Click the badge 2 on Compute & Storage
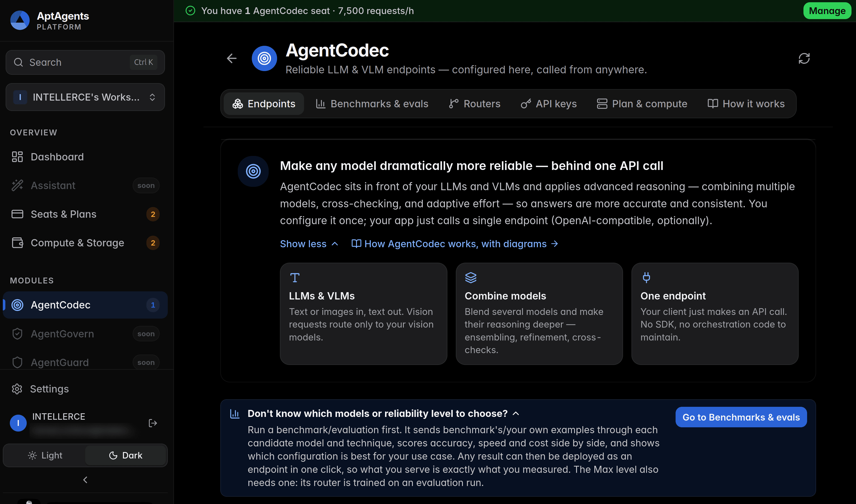This screenshot has height=504, width=856. [153, 242]
